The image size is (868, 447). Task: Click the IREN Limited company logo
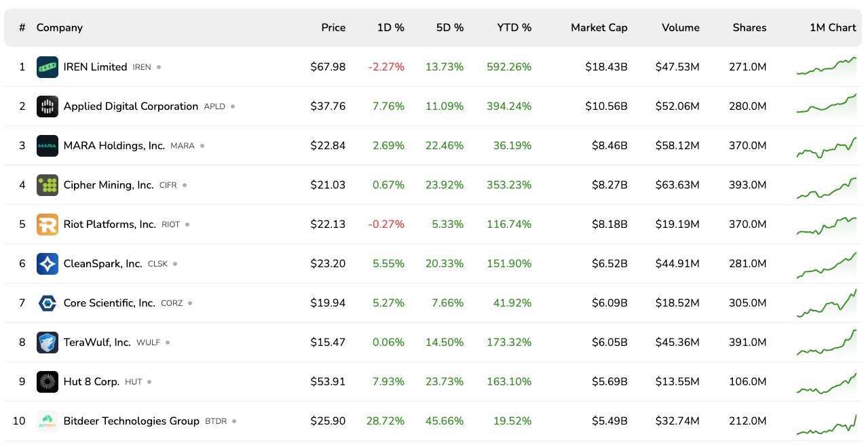point(48,67)
